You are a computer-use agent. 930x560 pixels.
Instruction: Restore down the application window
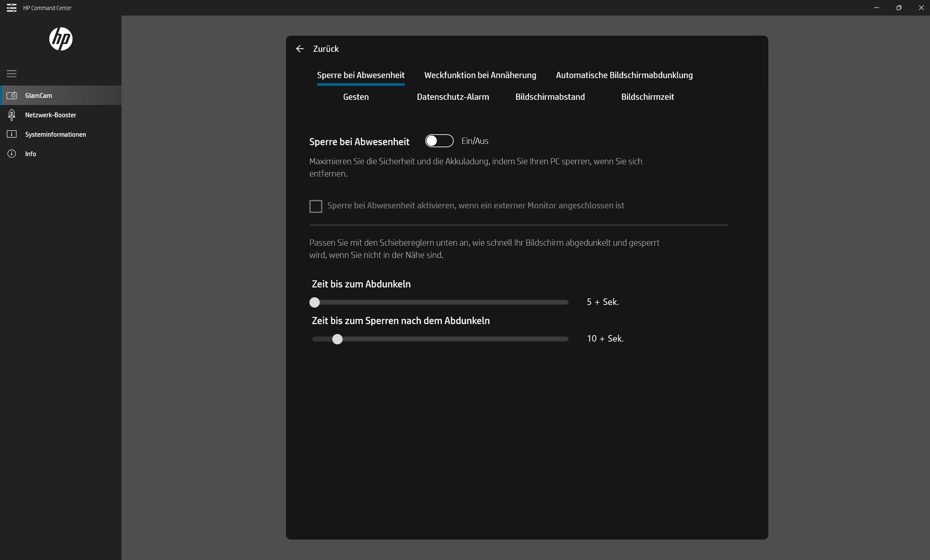pyautogui.click(x=899, y=8)
